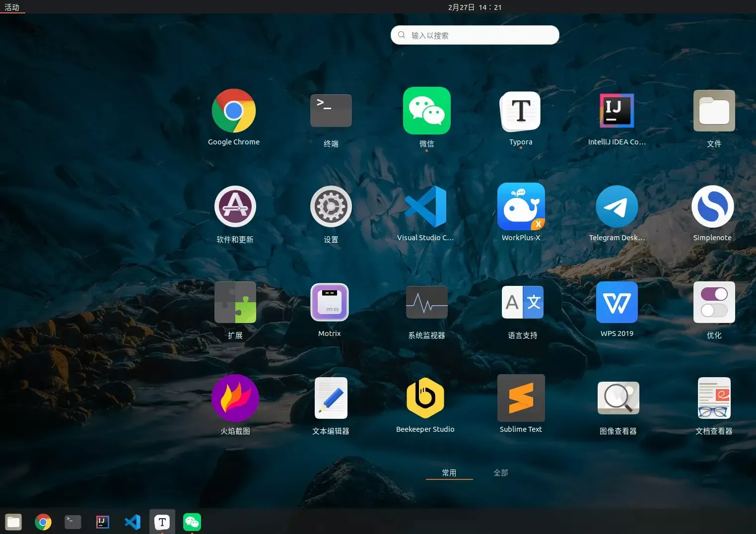Launch 文档查看器 document viewer
This screenshot has height=534, width=756.
pyautogui.click(x=714, y=398)
